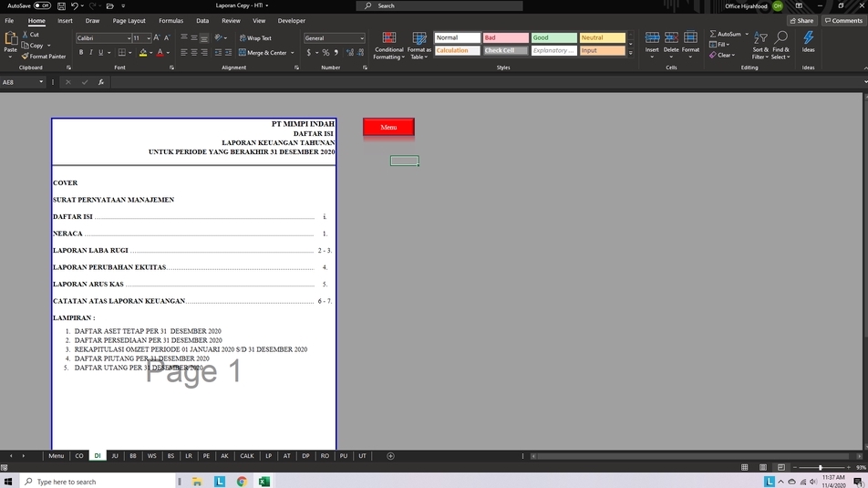
Task: Click Decrease Decimal icon
Action: pos(360,53)
